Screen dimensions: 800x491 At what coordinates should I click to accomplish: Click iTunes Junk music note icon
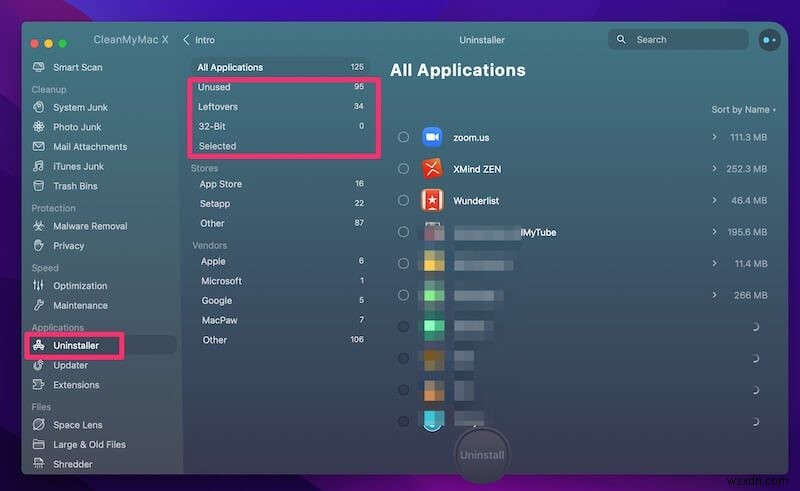38,166
